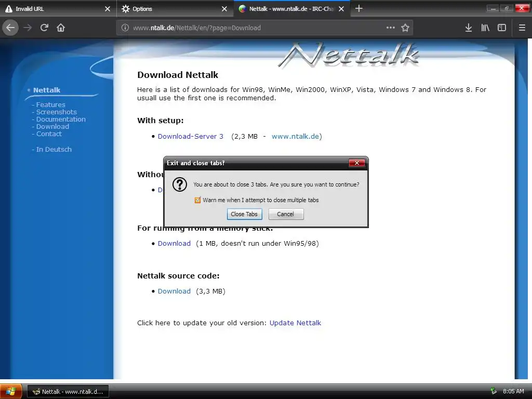
Task: Open the Library icon
Action: 485,28
